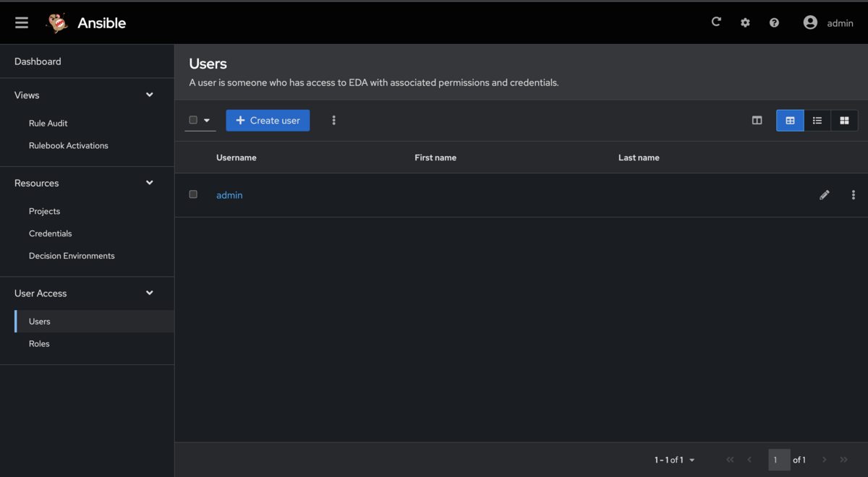The height and width of the screenshot is (477, 868).
Task: Edit the admin user with the pencil icon
Action: coord(825,194)
